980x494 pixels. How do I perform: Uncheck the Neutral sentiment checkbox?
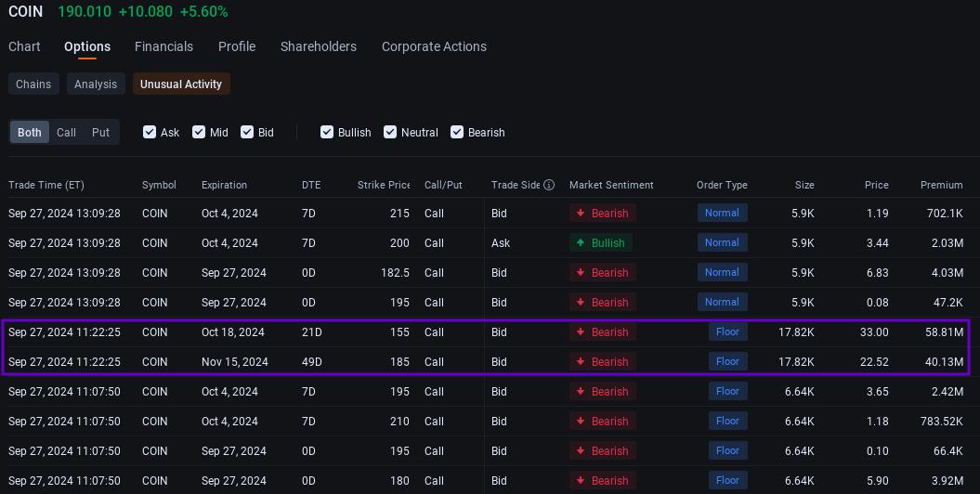[390, 132]
